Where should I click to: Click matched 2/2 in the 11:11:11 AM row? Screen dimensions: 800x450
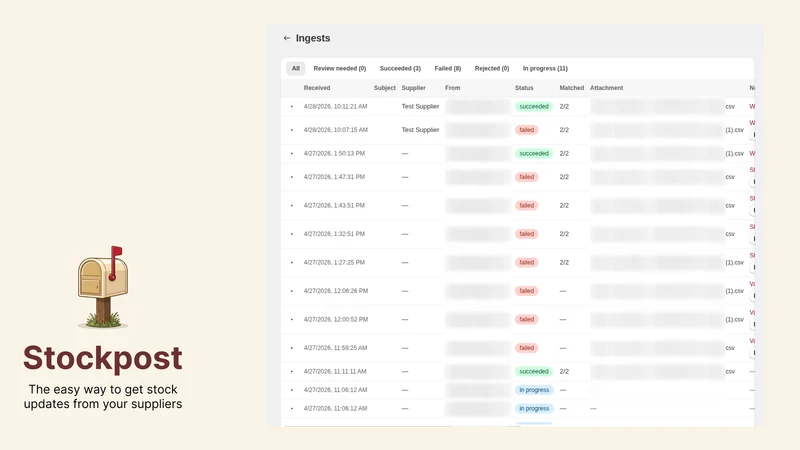click(x=564, y=372)
